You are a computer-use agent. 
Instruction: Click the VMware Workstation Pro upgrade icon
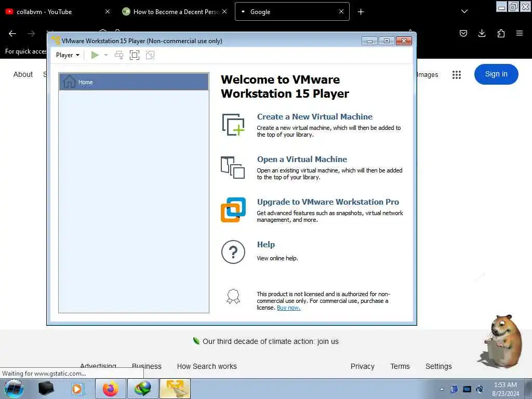tap(233, 210)
